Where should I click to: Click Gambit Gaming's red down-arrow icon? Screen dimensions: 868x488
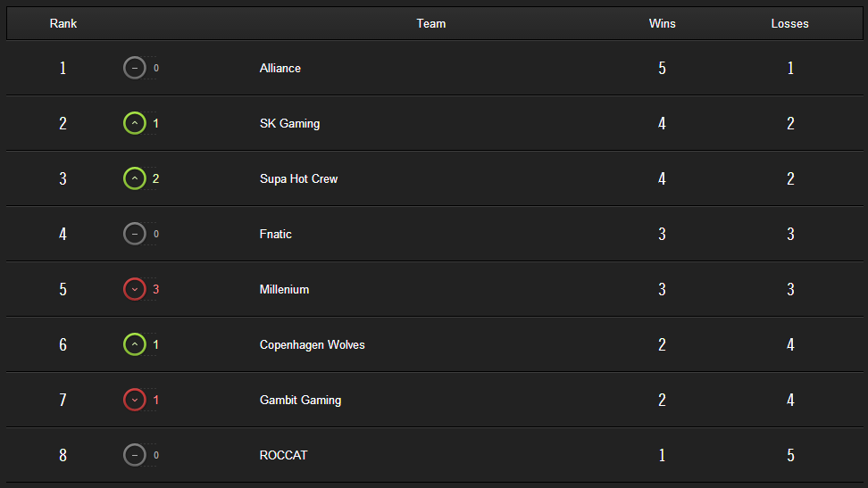[x=135, y=400]
